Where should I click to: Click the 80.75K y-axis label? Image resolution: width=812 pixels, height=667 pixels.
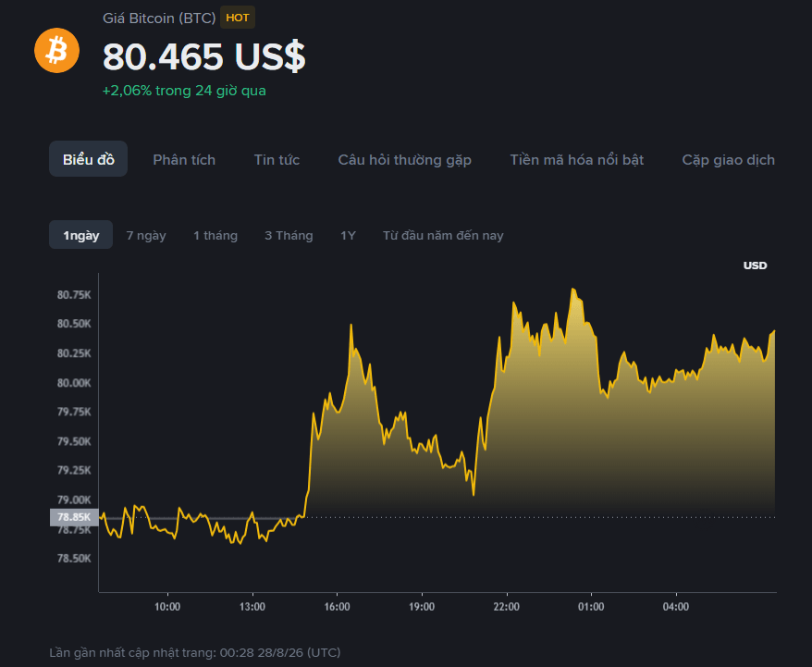click(x=74, y=295)
